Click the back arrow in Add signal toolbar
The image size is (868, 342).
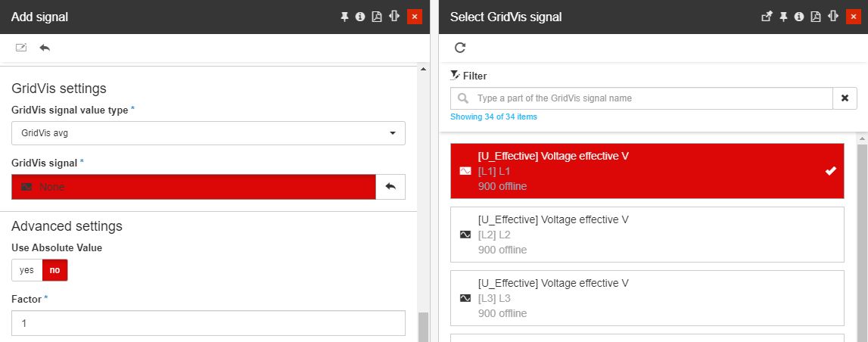pyautogui.click(x=45, y=48)
